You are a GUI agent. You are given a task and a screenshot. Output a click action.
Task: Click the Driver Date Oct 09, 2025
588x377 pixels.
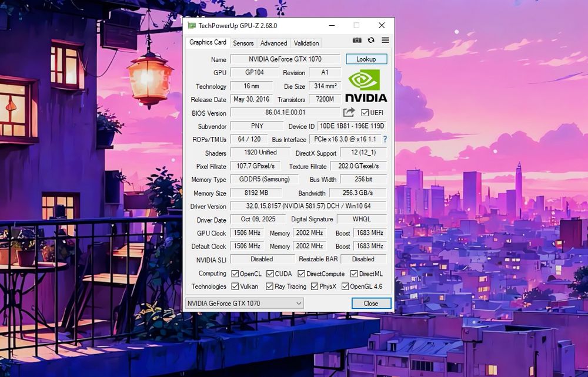coord(258,219)
